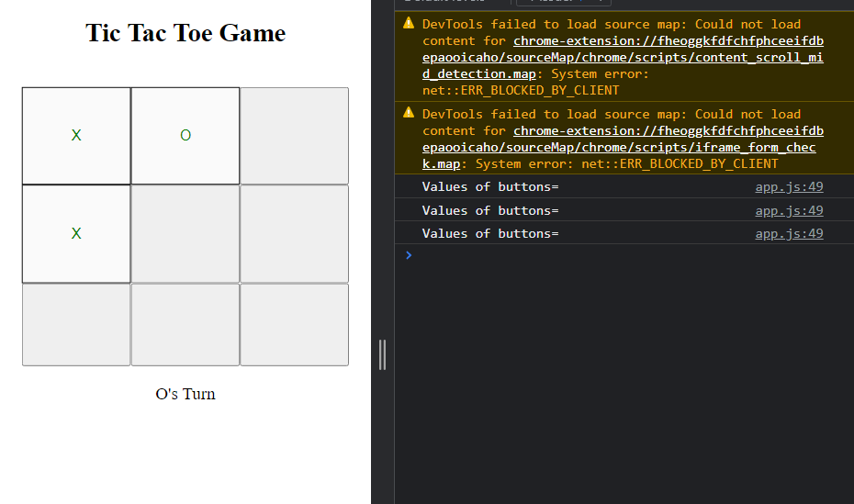The height and width of the screenshot is (504, 854).
Task: Open app.js:49 link of last log entry
Action: pyautogui.click(x=789, y=233)
